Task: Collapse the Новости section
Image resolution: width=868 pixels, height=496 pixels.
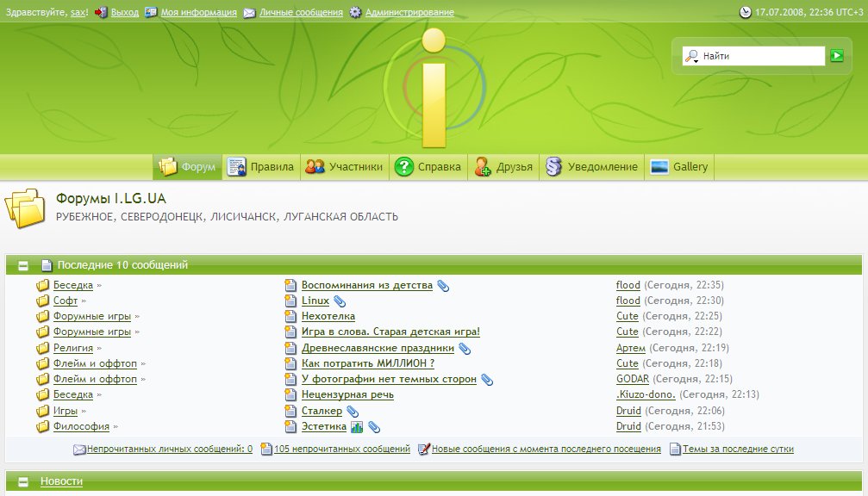Action: (23, 482)
